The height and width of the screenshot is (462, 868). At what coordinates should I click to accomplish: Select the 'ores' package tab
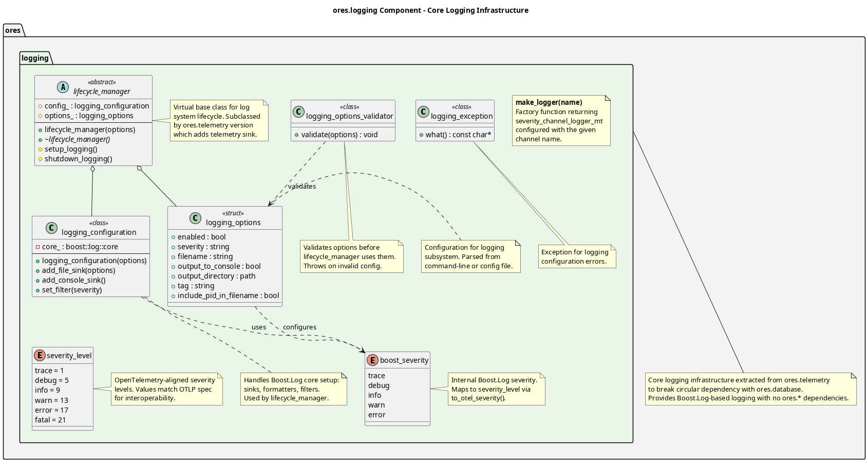(x=13, y=30)
